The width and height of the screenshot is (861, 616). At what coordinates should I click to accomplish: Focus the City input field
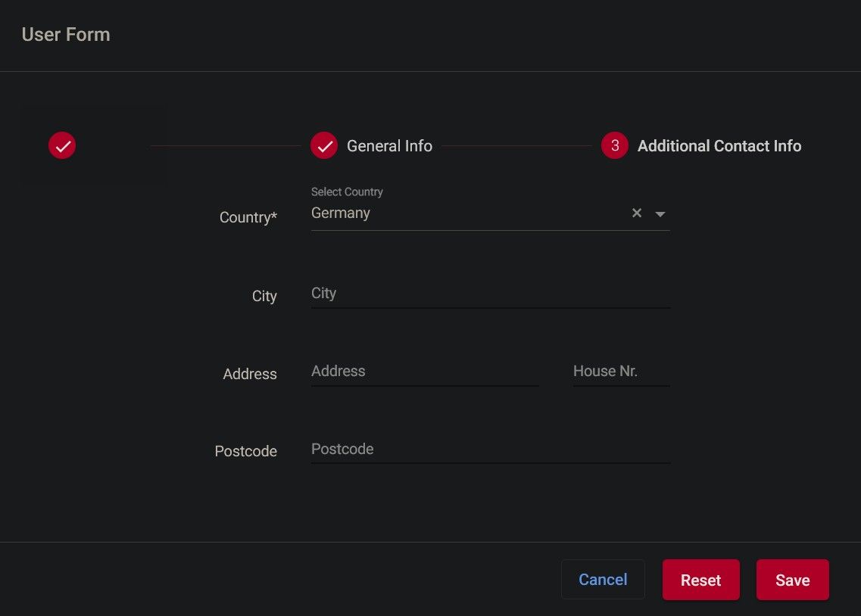click(490, 294)
